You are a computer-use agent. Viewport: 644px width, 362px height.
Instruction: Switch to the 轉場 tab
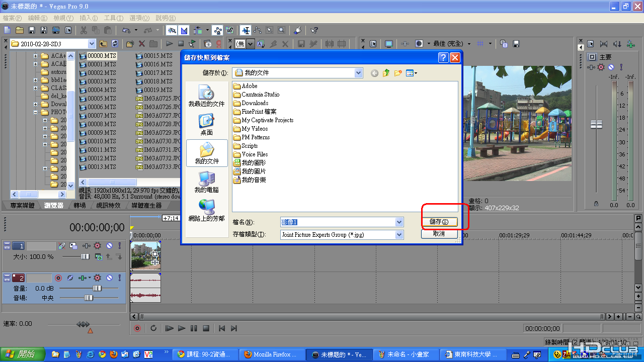point(79,205)
